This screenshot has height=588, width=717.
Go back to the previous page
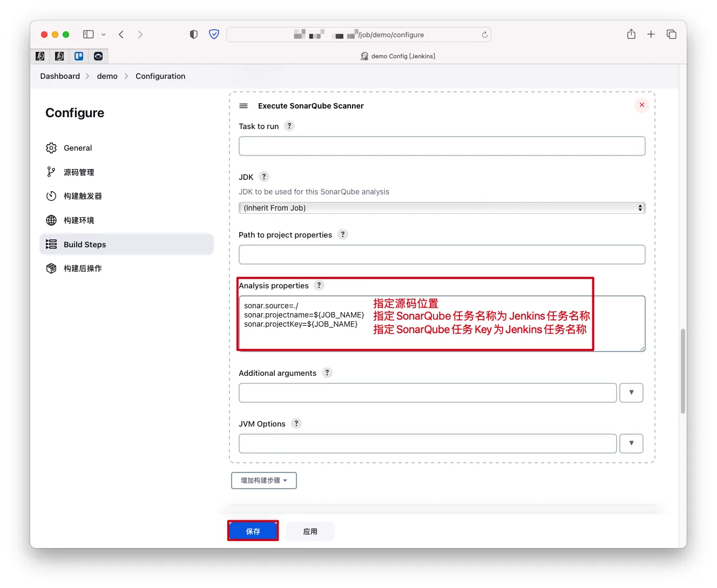121,35
